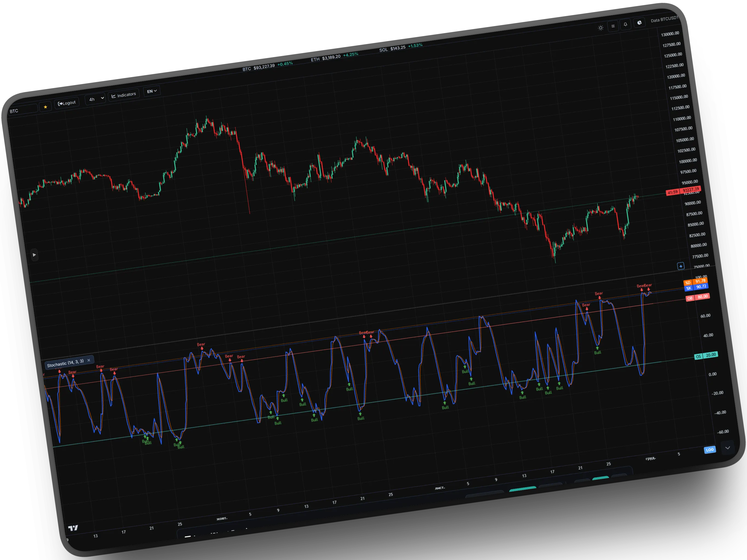This screenshot has height=560, width=747.
Task: Toggle the LOG price scale
Action: click(710, 450)
